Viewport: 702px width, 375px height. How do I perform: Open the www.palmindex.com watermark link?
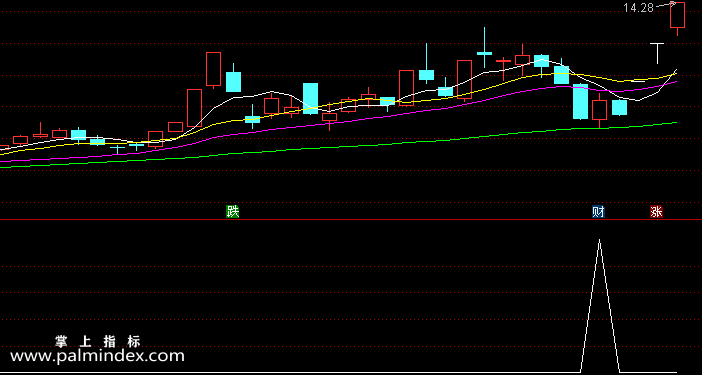point(97,356)
